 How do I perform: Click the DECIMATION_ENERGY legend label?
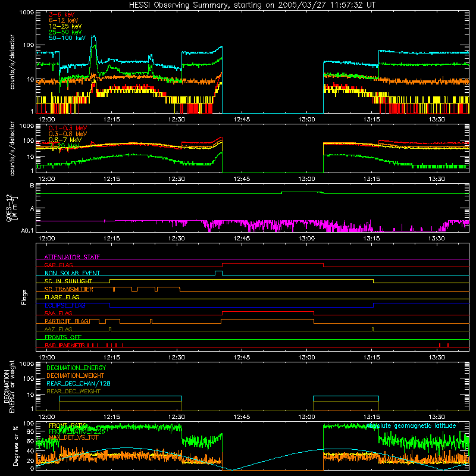click(76, 368)
